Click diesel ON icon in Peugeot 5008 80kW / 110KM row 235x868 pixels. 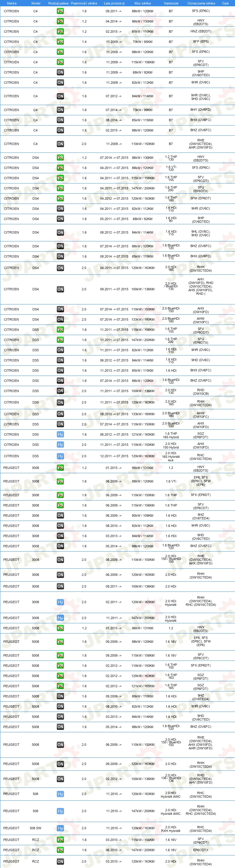coord(60,696)
